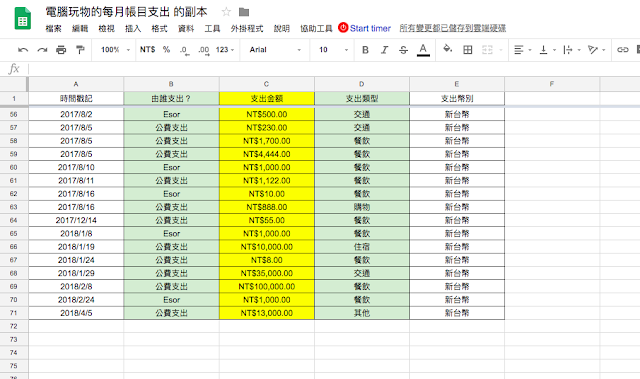Expand the merge cells dropdown arrow
This screenshot has width=640, height=379.
[x=501, y=50]
